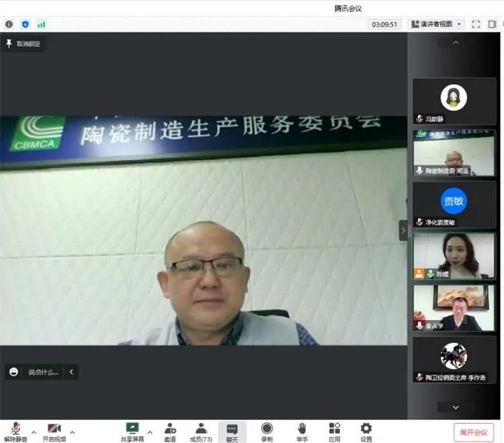Enter full screen mode

(x=476, y=24)
